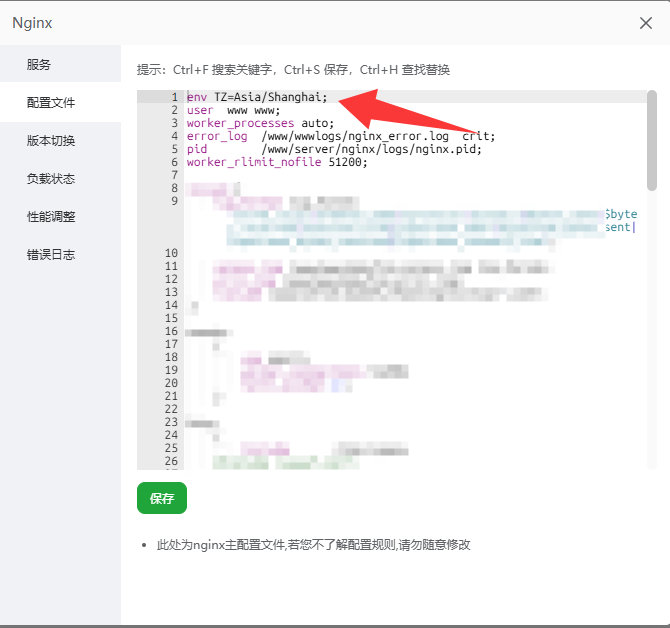Click the error_log path line
The image size is (670, 628).
point(340,136)
